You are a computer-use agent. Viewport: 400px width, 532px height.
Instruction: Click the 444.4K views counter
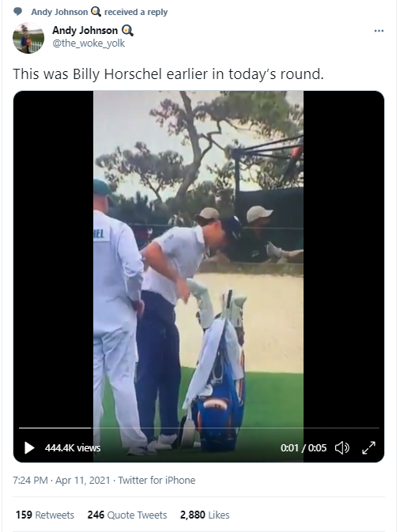(73, 448)
